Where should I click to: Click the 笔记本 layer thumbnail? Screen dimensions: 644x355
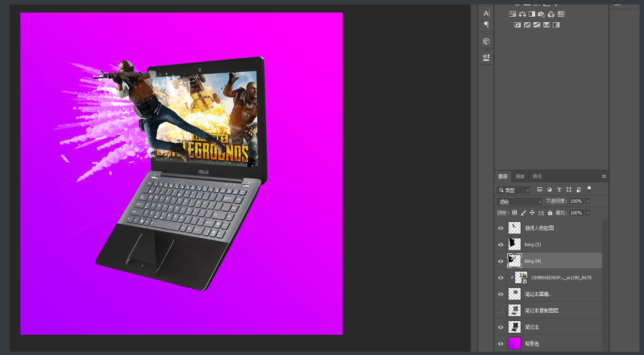(515, 327)
